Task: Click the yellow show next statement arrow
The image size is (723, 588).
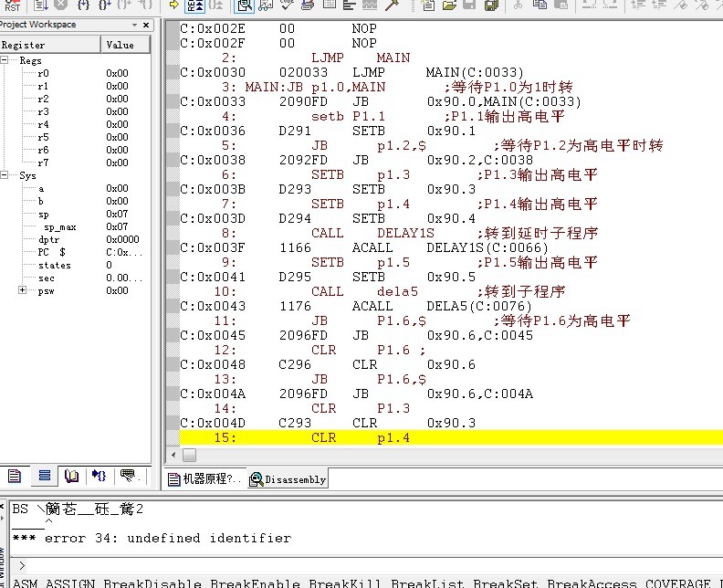Action: [174, 5]
